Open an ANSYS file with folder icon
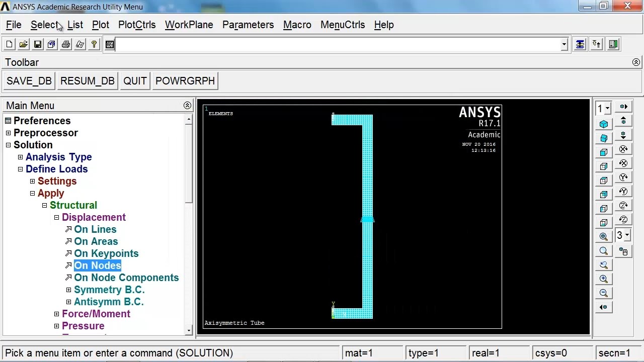 click(23, 45)
